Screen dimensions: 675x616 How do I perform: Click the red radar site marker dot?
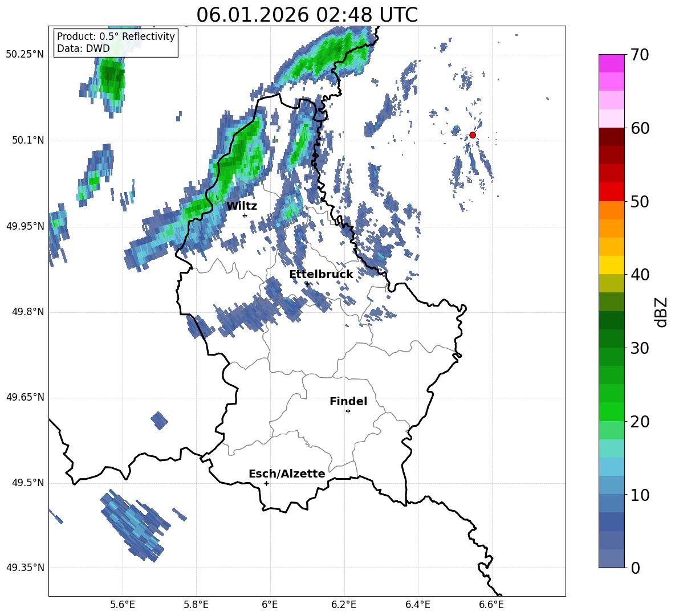coord(472,135)
